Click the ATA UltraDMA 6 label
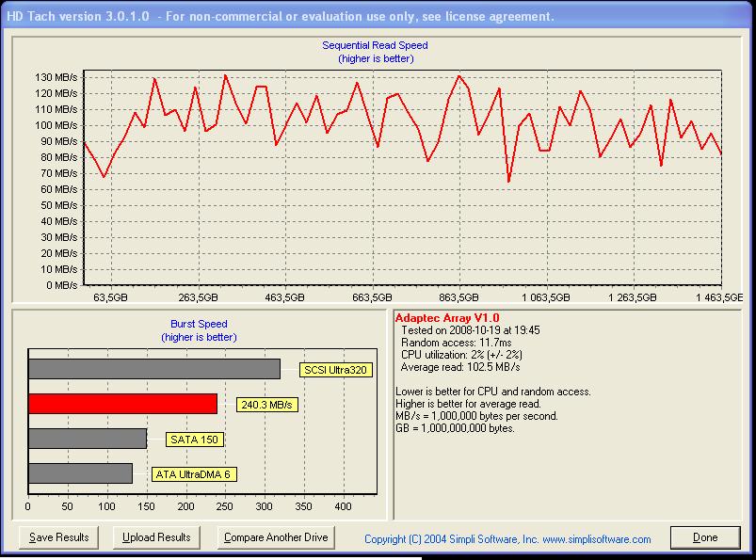Viewport: 756px width, 560px height. 194,474
